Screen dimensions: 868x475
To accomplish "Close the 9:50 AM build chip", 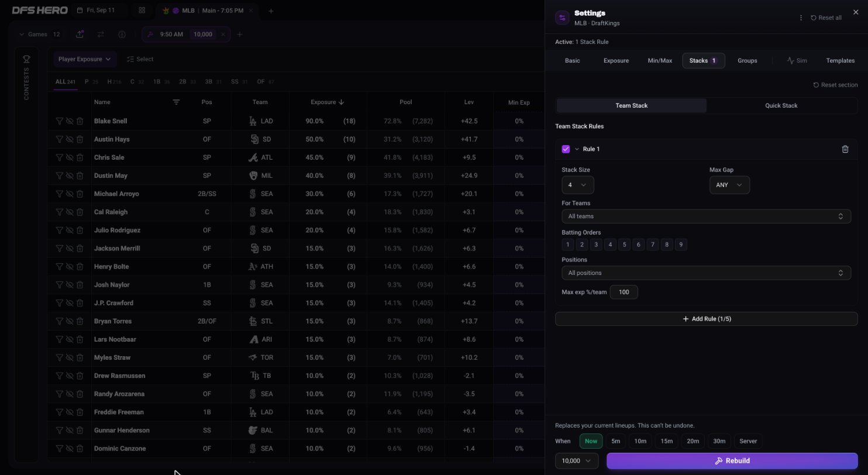I will tap(223, 35).
